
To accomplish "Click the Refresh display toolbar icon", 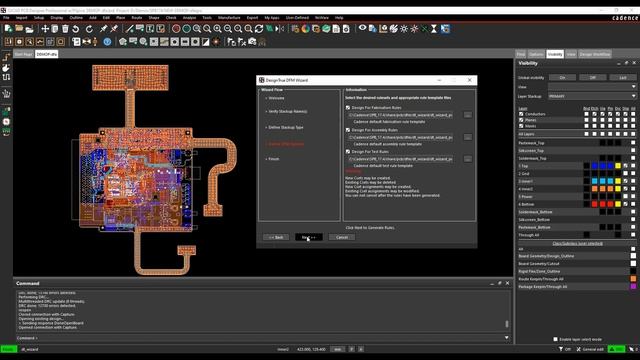I will (259, 29).
